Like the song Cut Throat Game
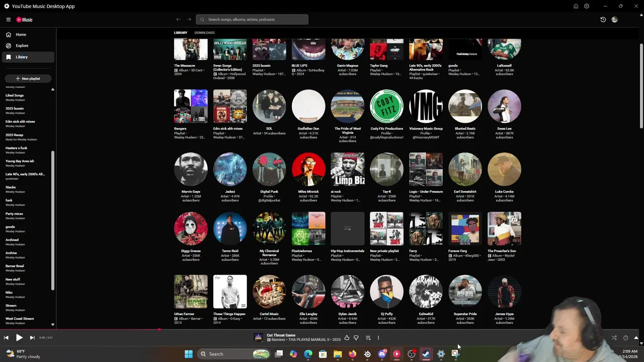 tap(347, 338)
